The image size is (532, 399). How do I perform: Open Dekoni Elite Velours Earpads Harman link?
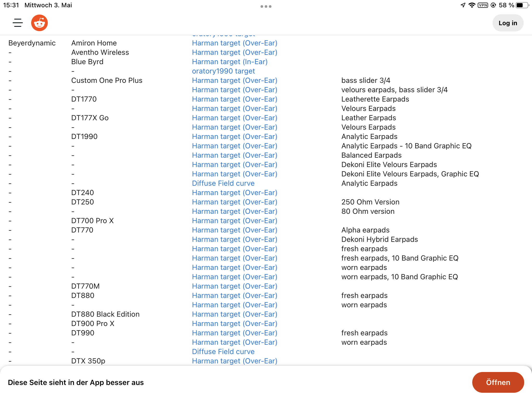[x=235, y=165]
